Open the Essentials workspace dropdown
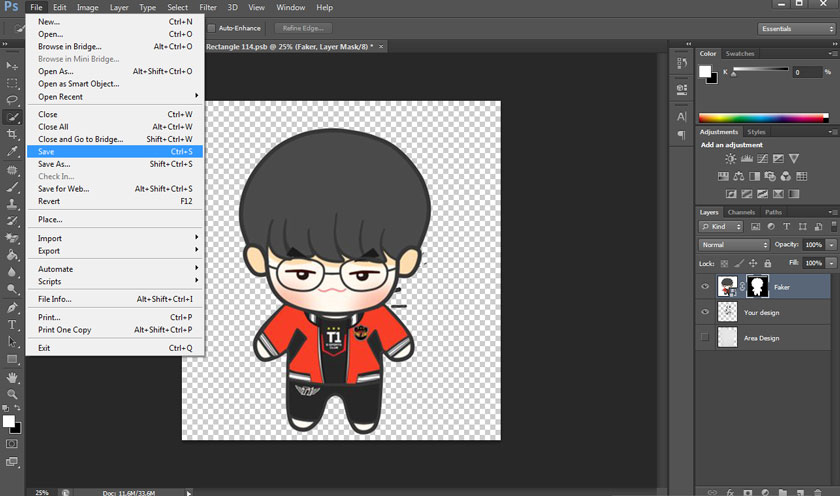This screenshot has height=496, width=840. [795, 28]
